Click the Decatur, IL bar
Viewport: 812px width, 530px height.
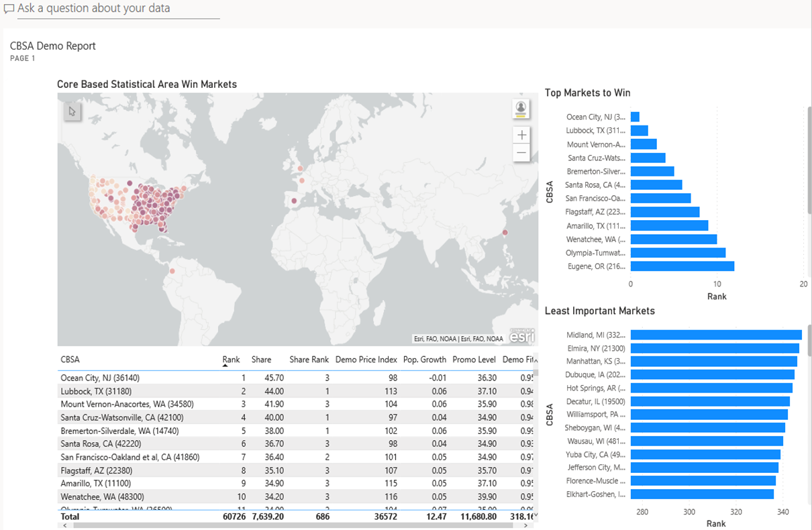[x=710, y=401]
